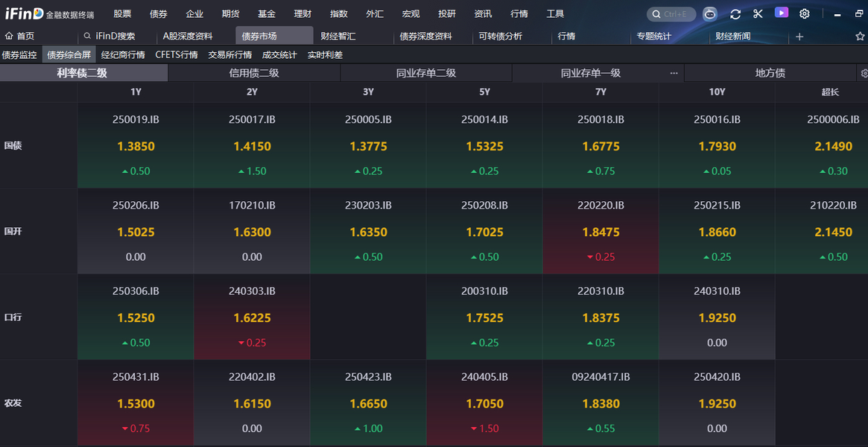Click the star favorites icon
The height and width of the screenshot is (447, 868).
[x=860, y=37]
